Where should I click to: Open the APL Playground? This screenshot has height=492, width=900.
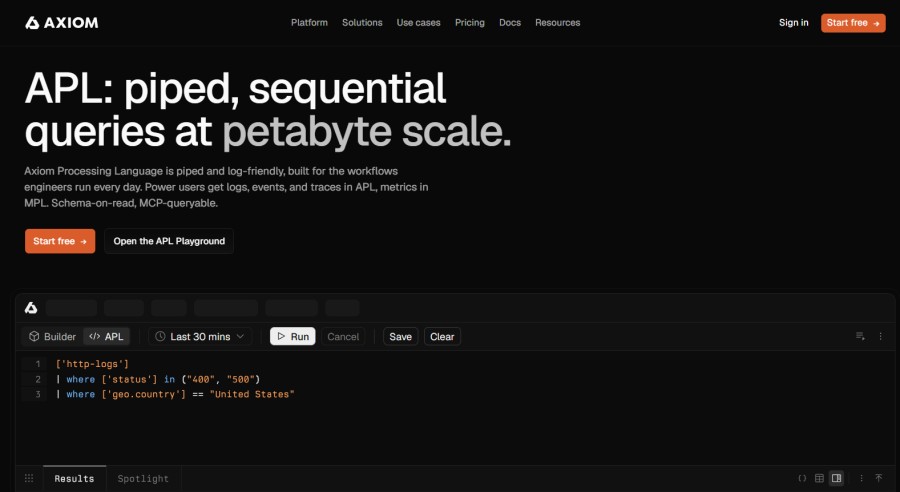[169, 241]
